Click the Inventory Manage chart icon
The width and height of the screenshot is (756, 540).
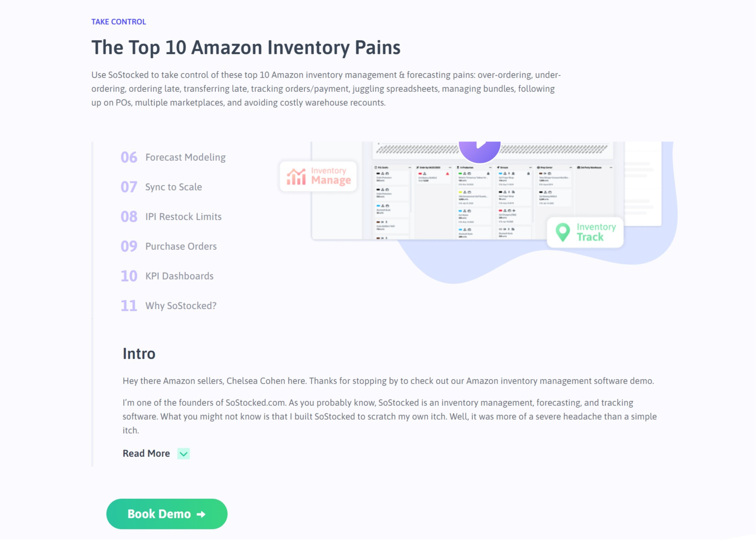[x=296, y=177]
